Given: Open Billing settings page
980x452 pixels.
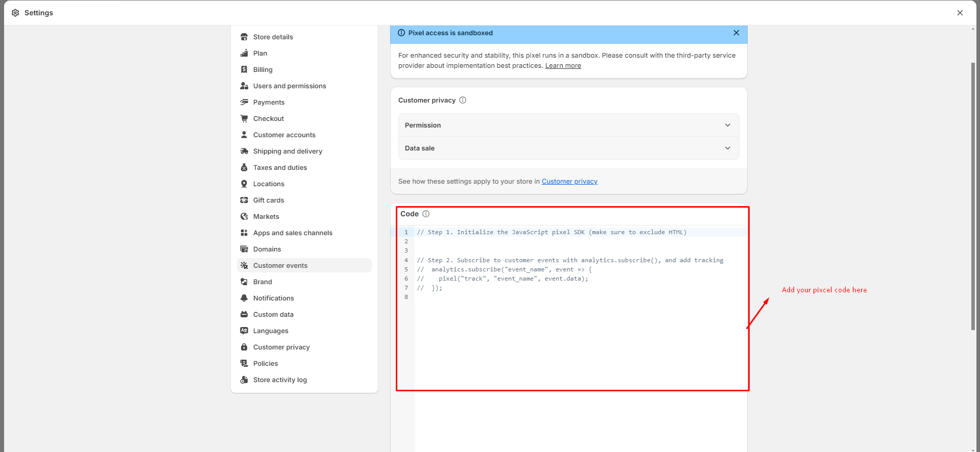Looking at the screenshot, I should [304, 69].
